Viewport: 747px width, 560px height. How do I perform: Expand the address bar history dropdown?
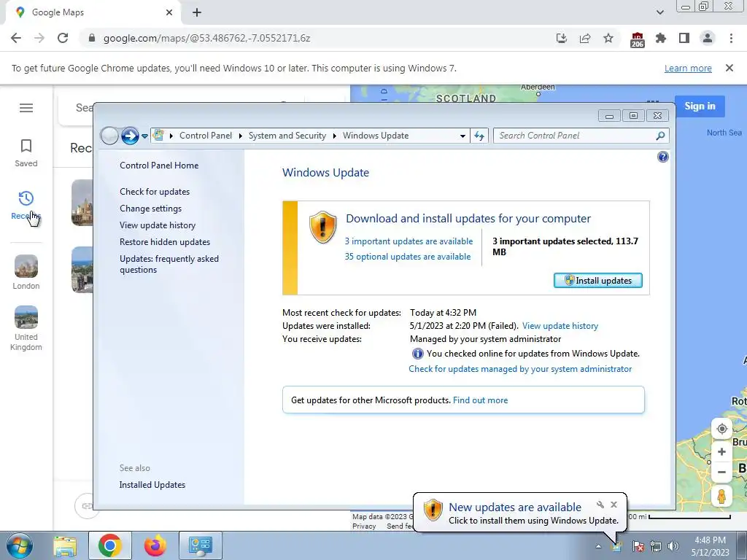[462, 136]
